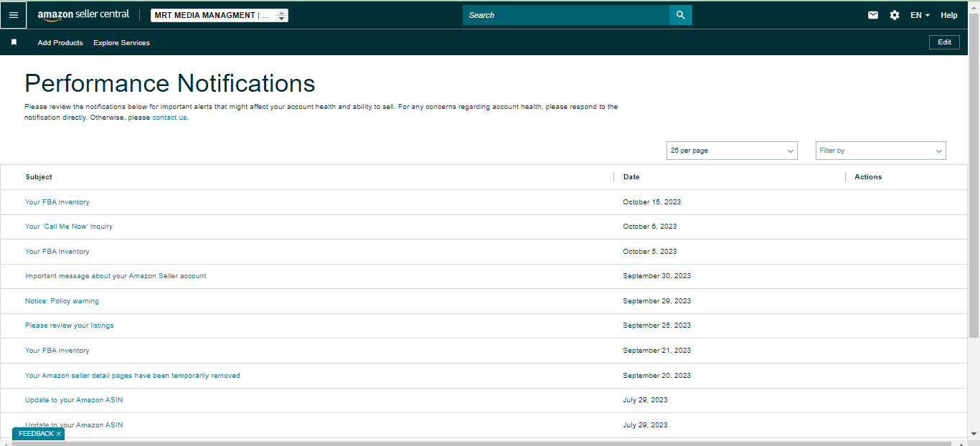The height and width of the screenshot is (446, 980).
Task: Expand the 25 per page dropdown
Action: pyautogui.click(x=732, y=151)
